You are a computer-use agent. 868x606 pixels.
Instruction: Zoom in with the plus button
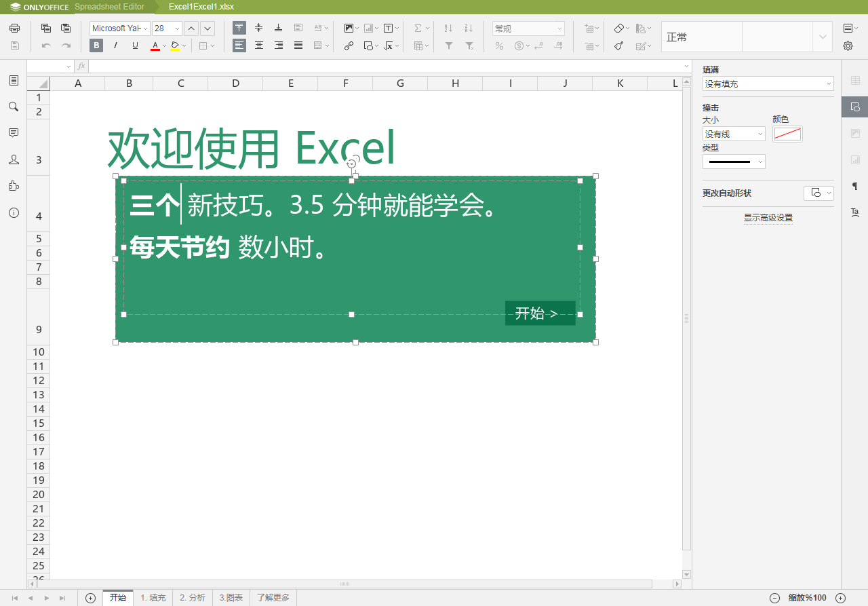(x=840, y=598)
